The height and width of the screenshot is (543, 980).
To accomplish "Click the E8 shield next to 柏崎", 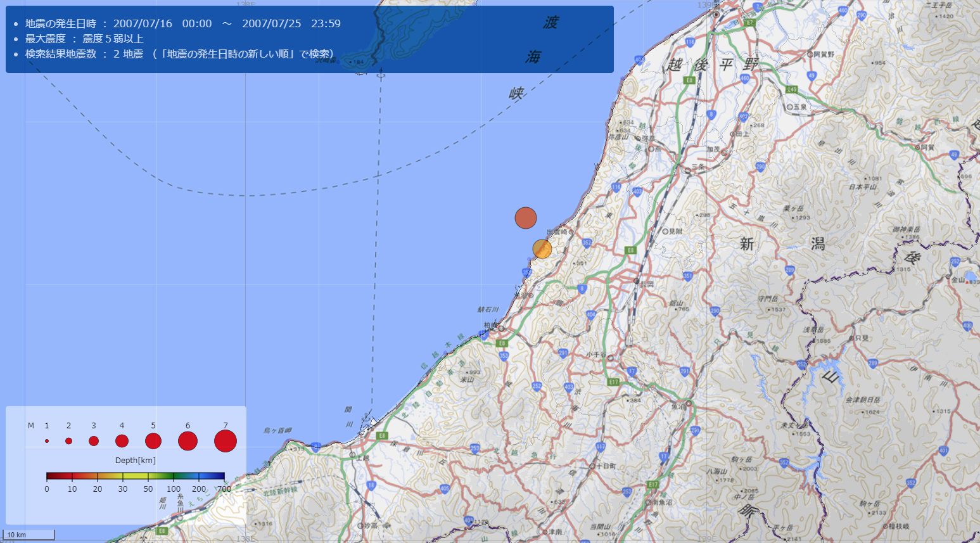I will coord(502,343).
